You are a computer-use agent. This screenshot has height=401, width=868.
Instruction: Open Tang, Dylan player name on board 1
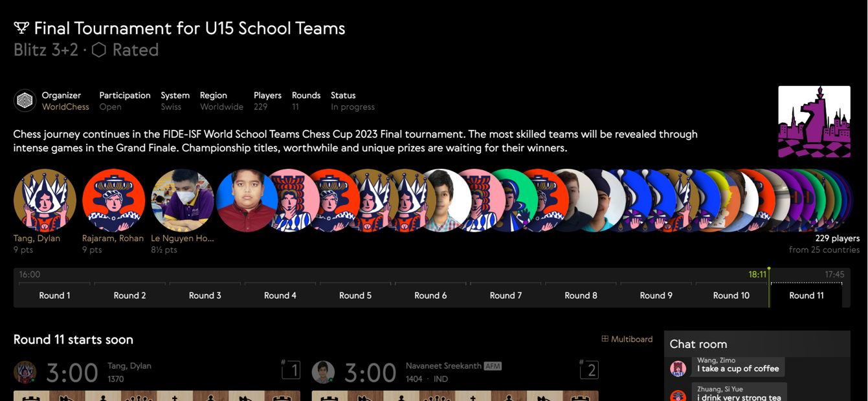click(129, 365)
